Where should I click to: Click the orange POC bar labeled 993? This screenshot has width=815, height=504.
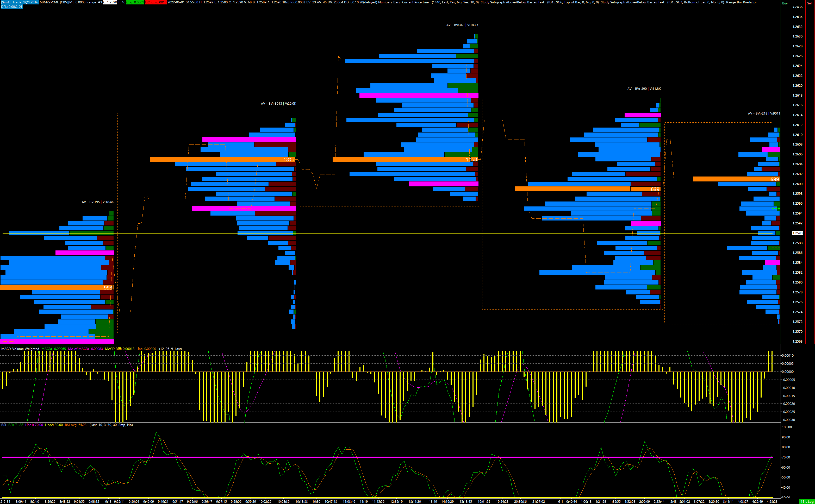tap(57, 287)
